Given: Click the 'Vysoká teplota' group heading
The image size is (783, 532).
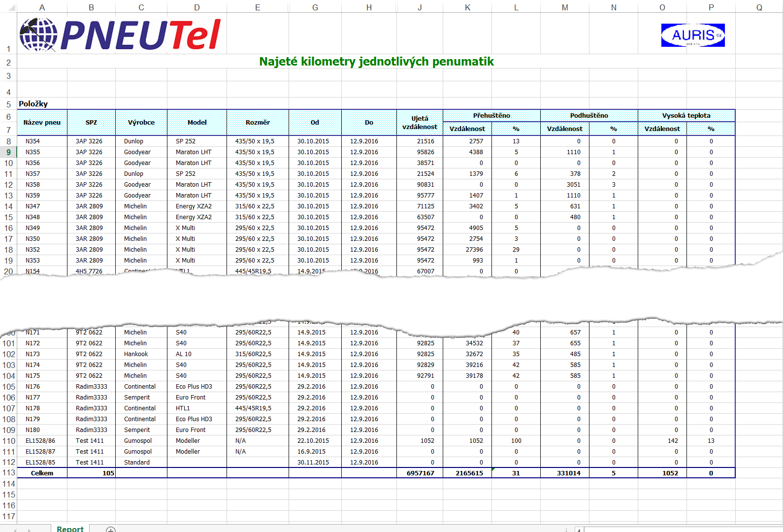Looking at the screenshot, I should pos(686,115).
